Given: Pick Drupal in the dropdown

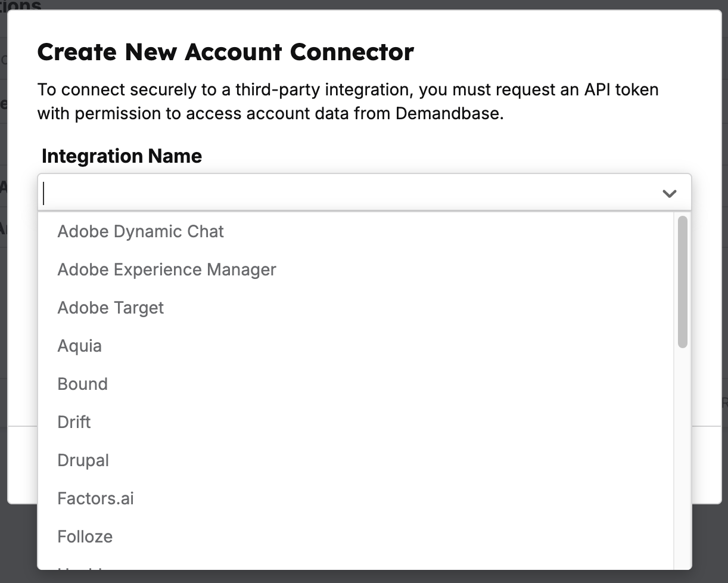Looking at the screenshot, I should (356, 460).
